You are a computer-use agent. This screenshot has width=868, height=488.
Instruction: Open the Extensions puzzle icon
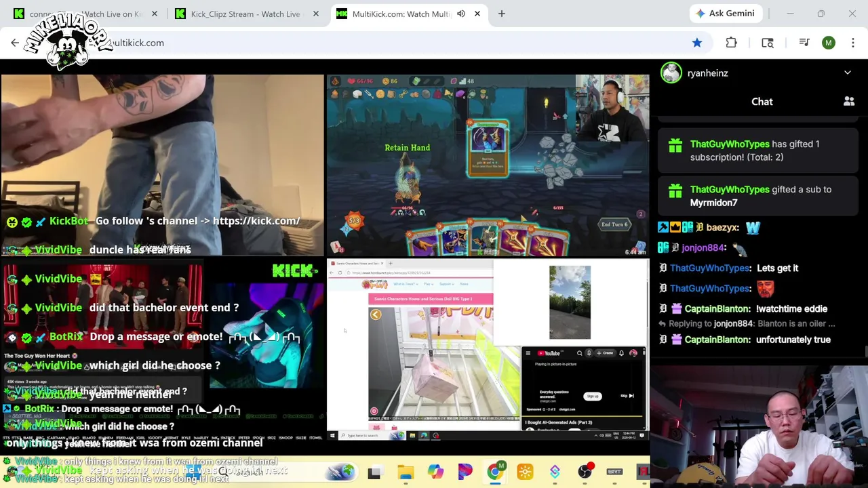(x=731, y=43)
